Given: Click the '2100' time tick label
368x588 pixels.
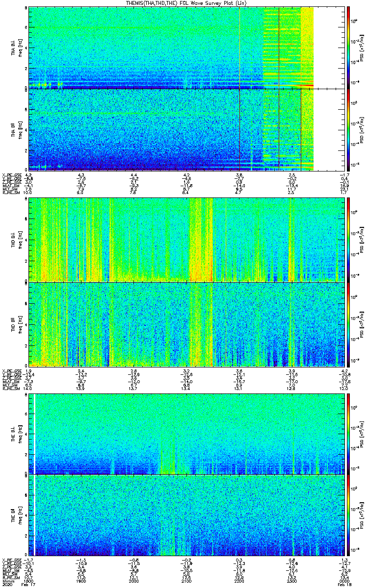Looking at the screenshot, I should click(x=186, y=581).
